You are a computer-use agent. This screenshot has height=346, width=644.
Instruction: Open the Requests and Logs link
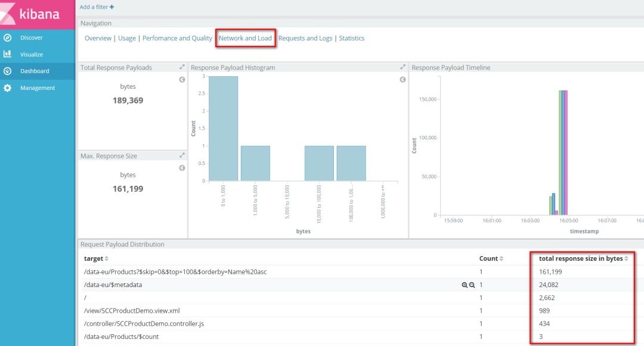point(305,38)
